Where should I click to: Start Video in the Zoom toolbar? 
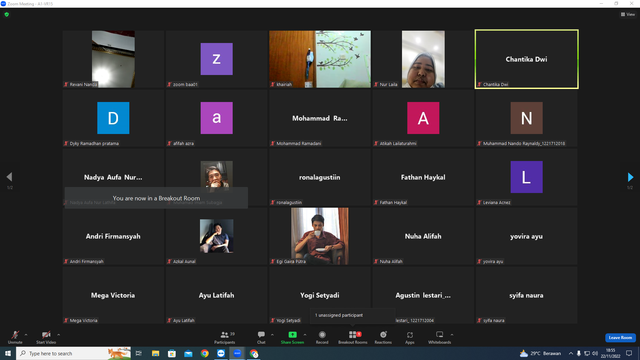click(46, 337)
